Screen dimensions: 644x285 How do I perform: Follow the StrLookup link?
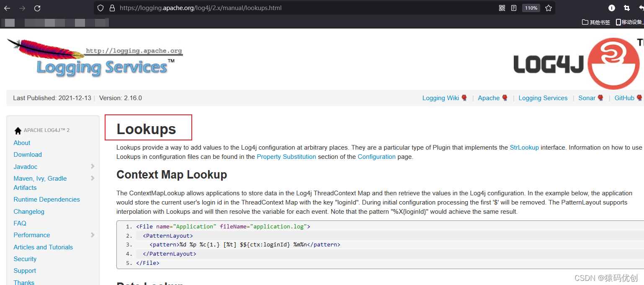[x=524, y=148]
